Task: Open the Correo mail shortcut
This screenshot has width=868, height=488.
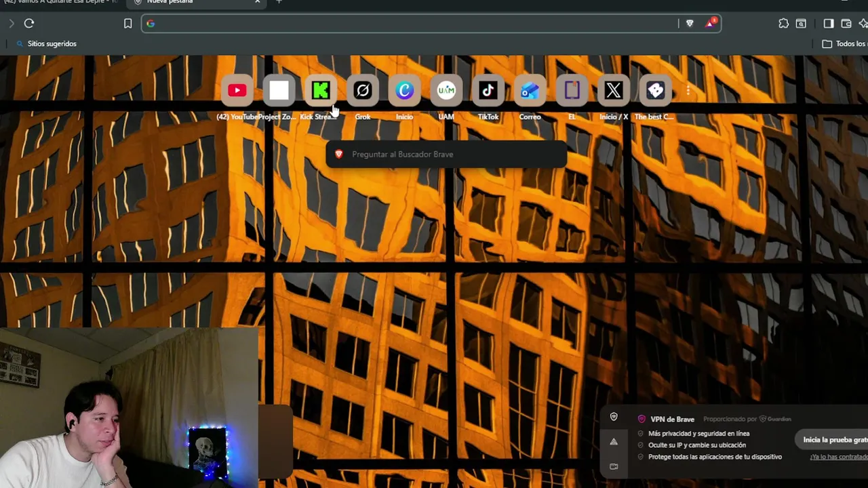Action: 530,90
